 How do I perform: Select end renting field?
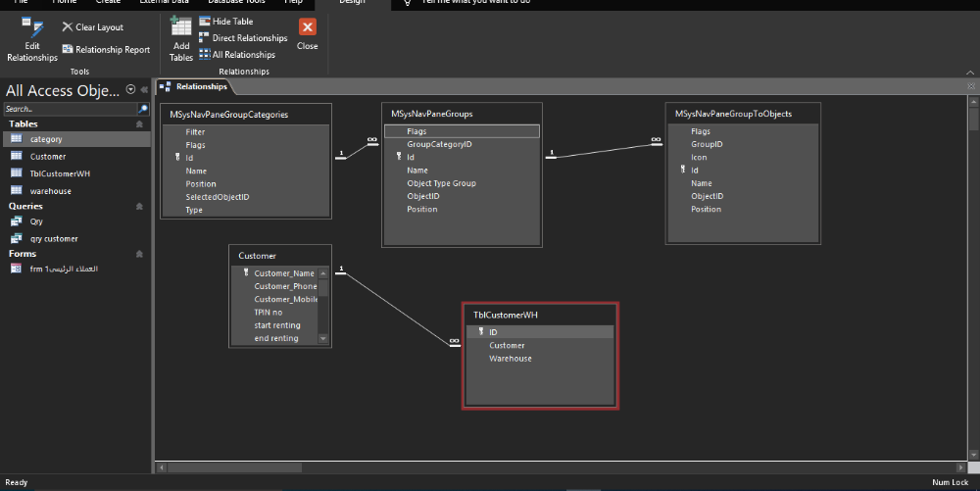275,338
